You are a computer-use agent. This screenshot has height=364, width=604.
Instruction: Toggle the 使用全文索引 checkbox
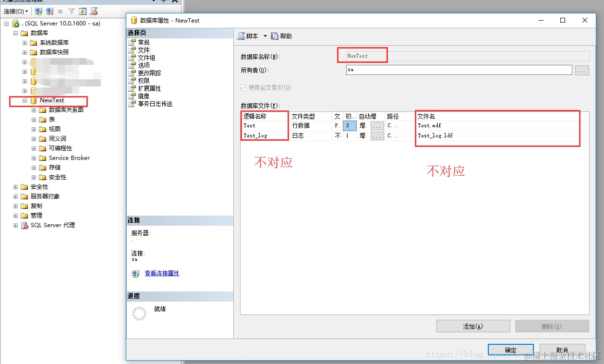(x=243, y=88)
